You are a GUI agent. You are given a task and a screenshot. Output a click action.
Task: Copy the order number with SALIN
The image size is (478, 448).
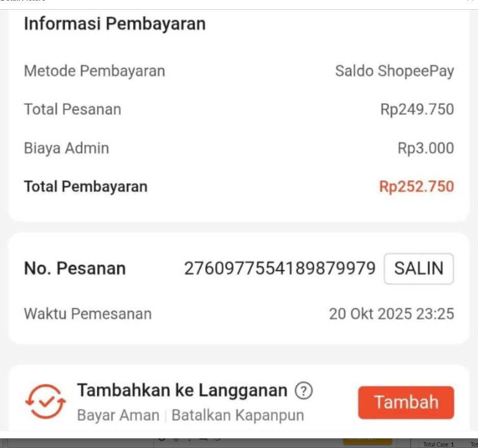(x=419, y=268)
